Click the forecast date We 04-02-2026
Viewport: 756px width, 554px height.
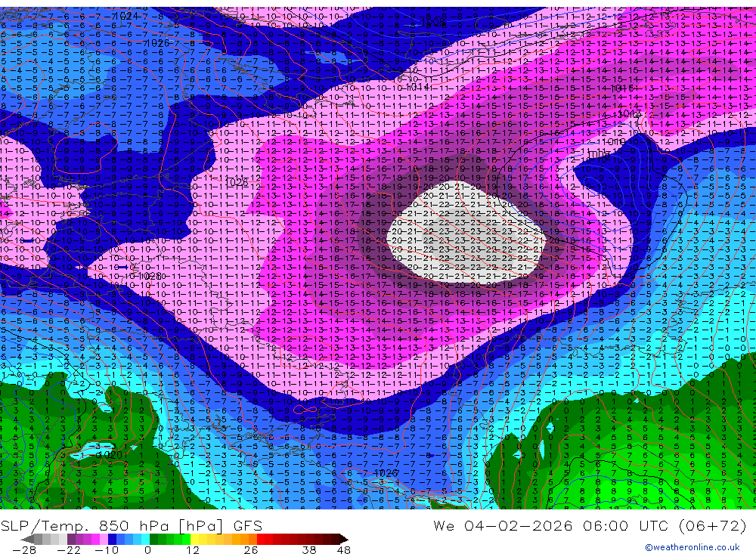click(x=503, y=525)
